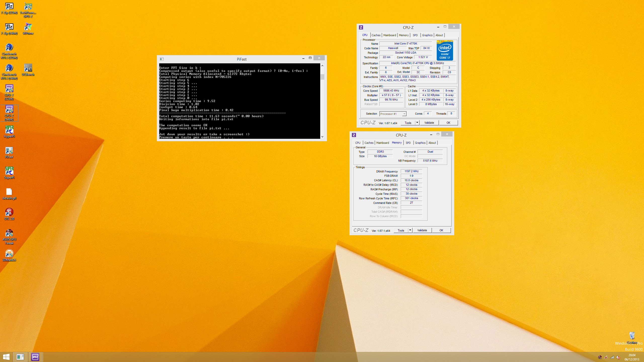Launch the WPrime desktop shortcut

(28, 29)
